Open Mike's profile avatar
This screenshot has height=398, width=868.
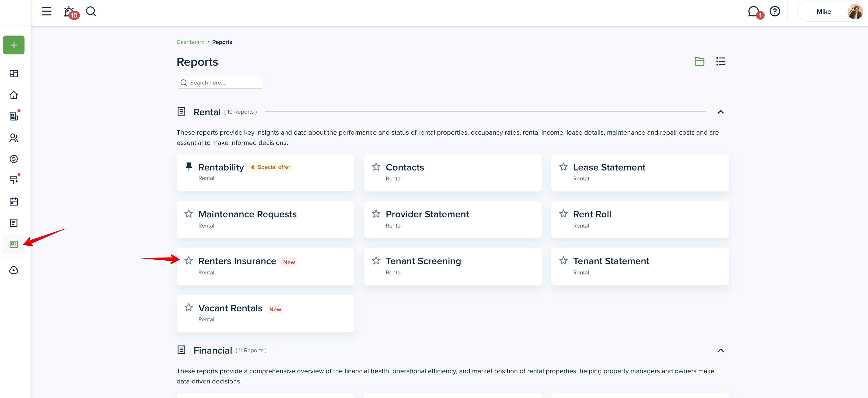pyautogui.click(x=855, y=12)
